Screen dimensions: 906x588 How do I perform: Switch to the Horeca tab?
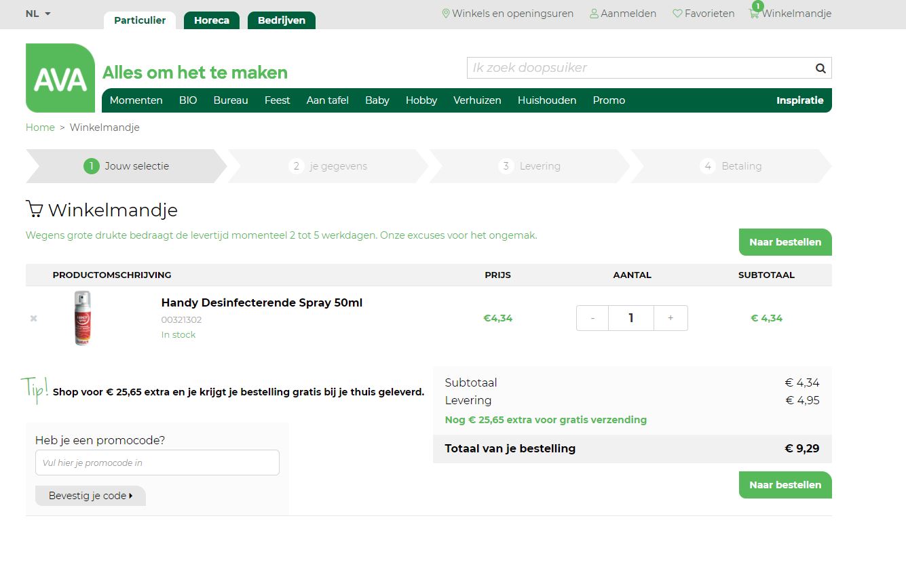coord(212,20)
